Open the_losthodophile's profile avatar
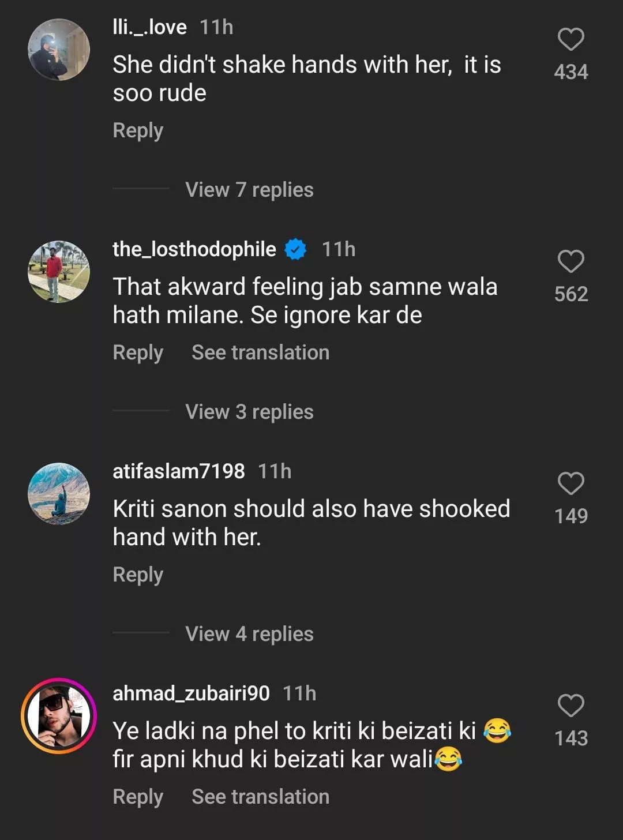 [59, 272]
